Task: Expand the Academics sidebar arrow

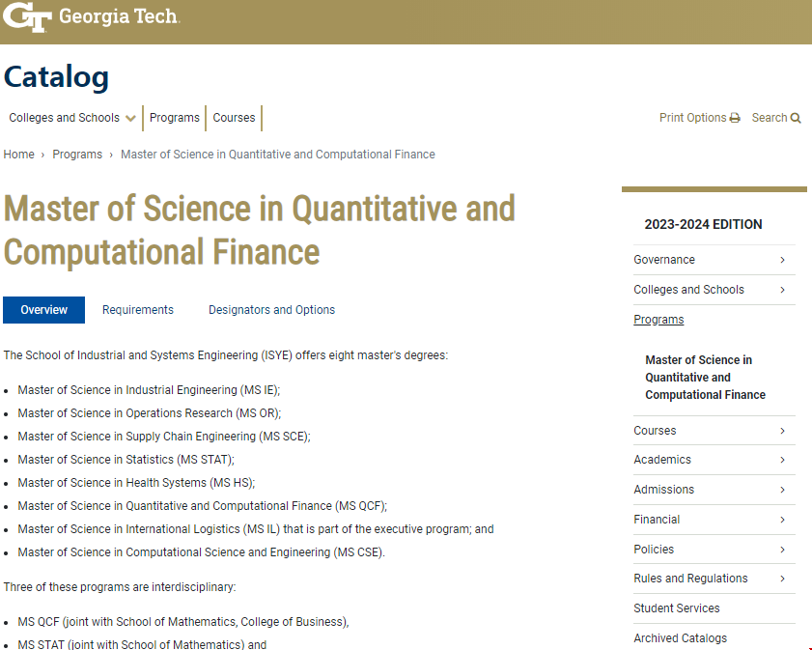Action: click(x=782, y=460)
